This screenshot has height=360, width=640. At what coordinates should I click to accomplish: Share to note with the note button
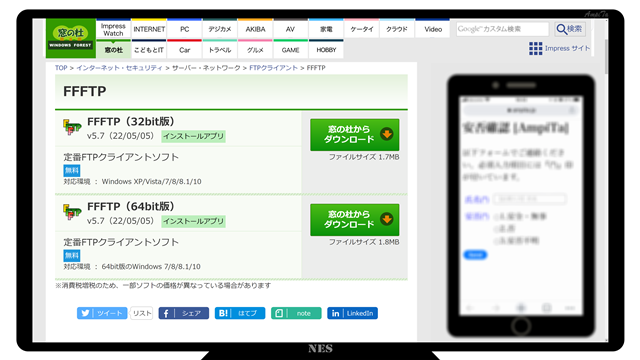(296, 313)
